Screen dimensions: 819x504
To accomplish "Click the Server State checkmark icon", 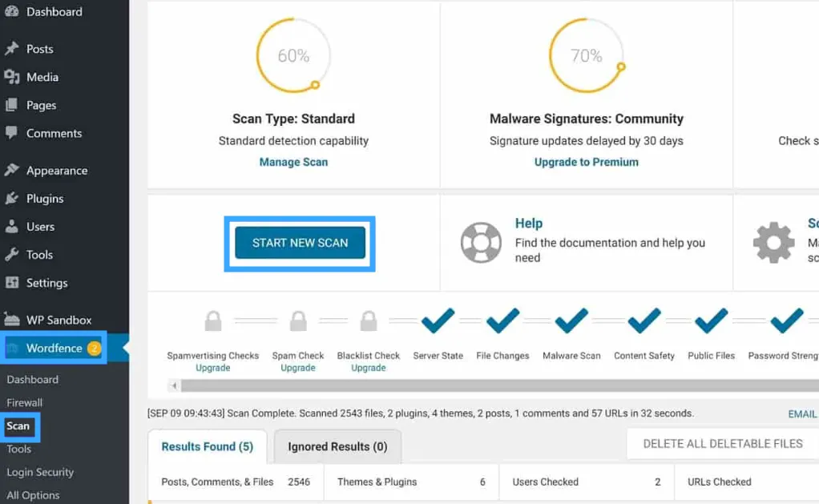I will pyautogui.click(x=438, y=321).
